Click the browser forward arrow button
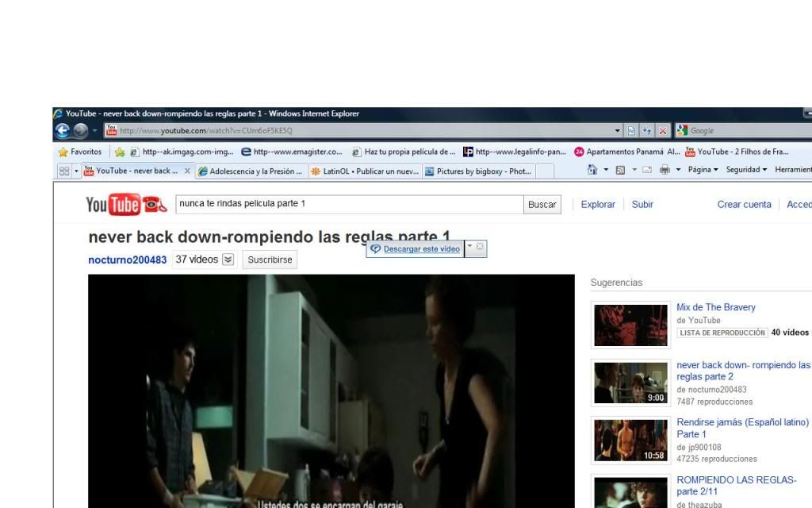 click(80, 131)
